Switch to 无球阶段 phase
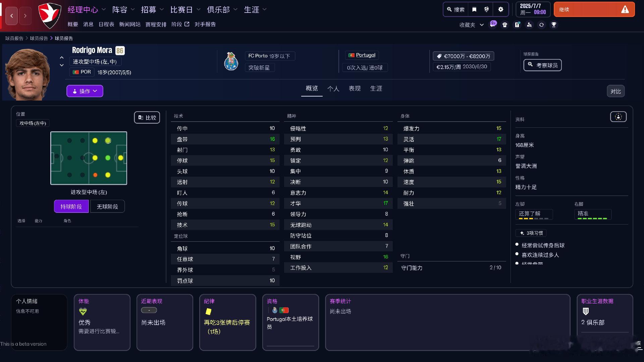The height and width of the screenshot is (362, 644). 107,206
